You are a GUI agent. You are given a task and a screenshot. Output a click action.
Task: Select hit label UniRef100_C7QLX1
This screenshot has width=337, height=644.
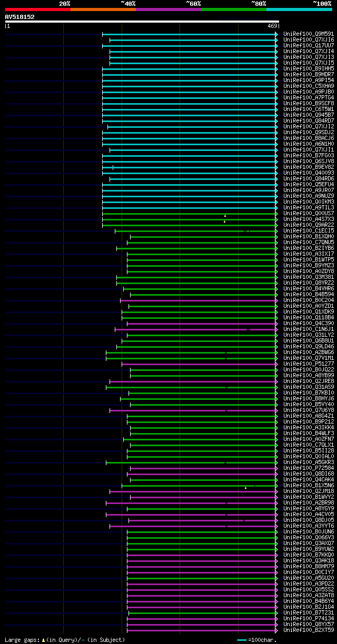tap(309, 445)
